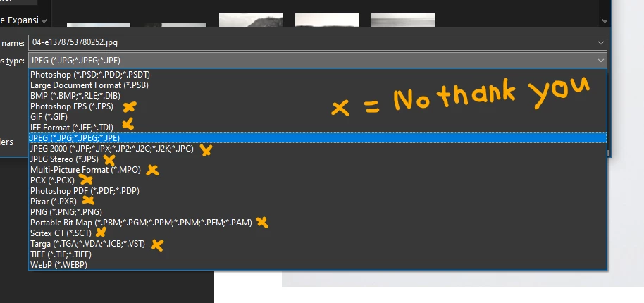
Task: Choose Photoshop PDF (*.PDF;*.PDP)
Action: [x=318, y=191]
